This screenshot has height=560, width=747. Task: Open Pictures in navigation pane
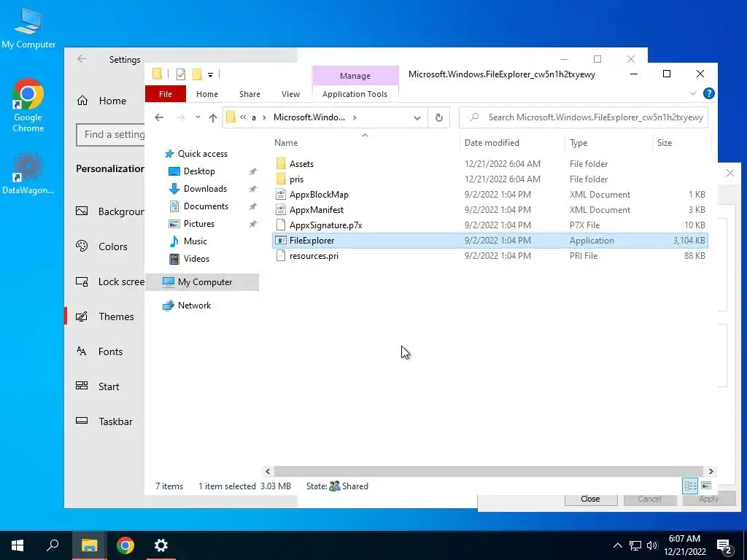[198, 223]
